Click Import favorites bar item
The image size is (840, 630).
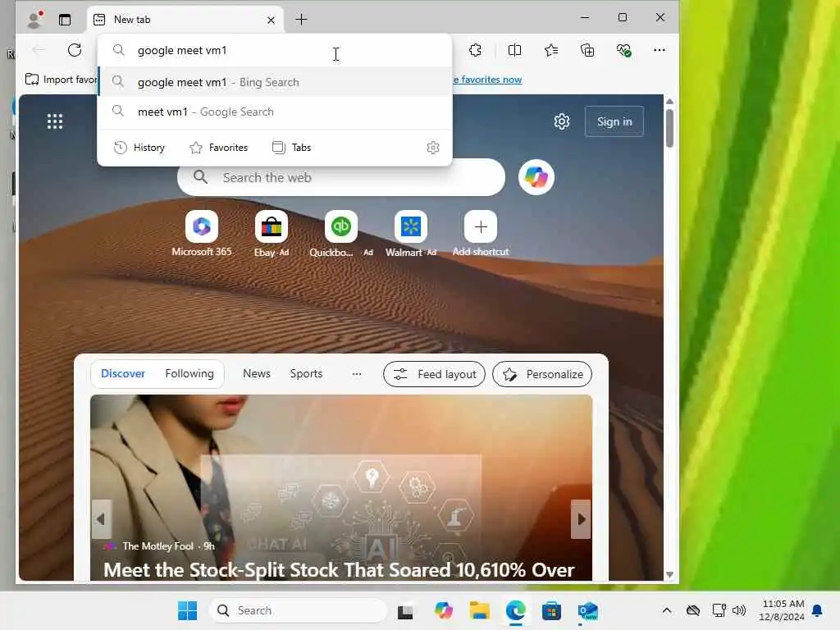pyautogui.click(x=61, y=80)
